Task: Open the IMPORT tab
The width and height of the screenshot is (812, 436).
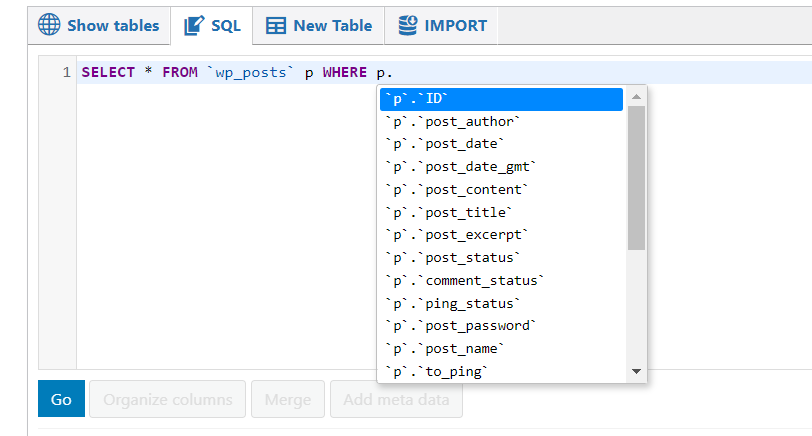Action: [441, 25]
